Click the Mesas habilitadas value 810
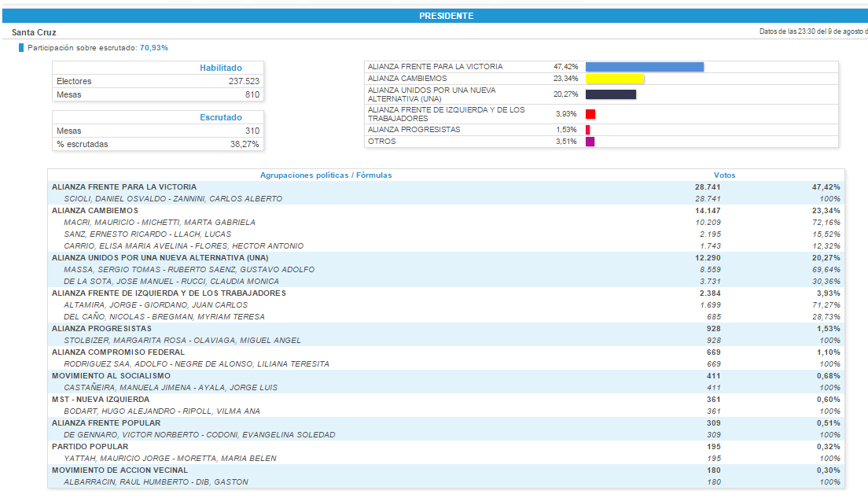 tap(252, 94)
